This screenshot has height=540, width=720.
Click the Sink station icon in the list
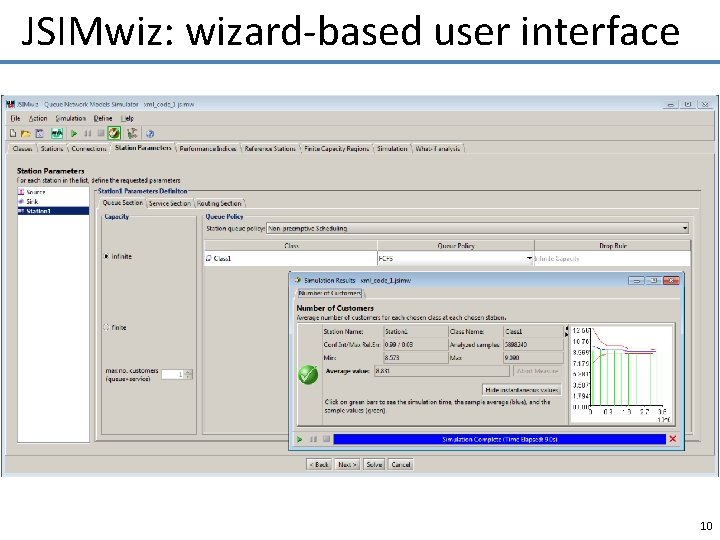coord(21,202)
